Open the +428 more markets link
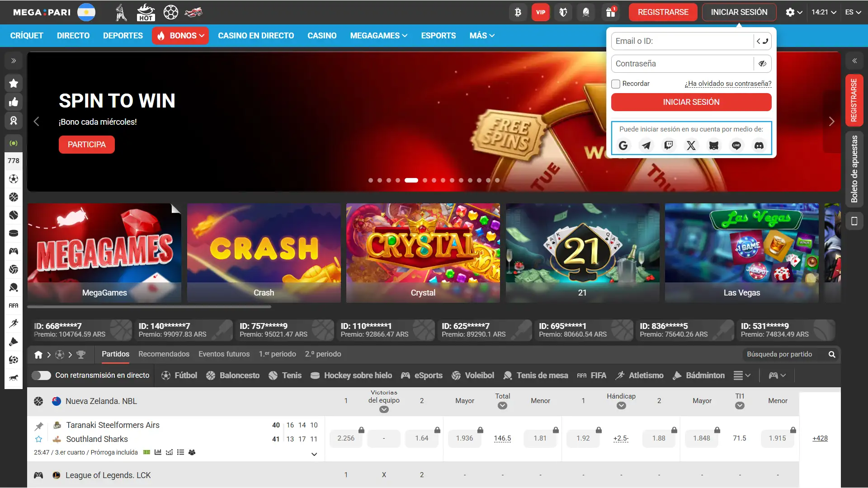868x488 pixels. (820, 438)
